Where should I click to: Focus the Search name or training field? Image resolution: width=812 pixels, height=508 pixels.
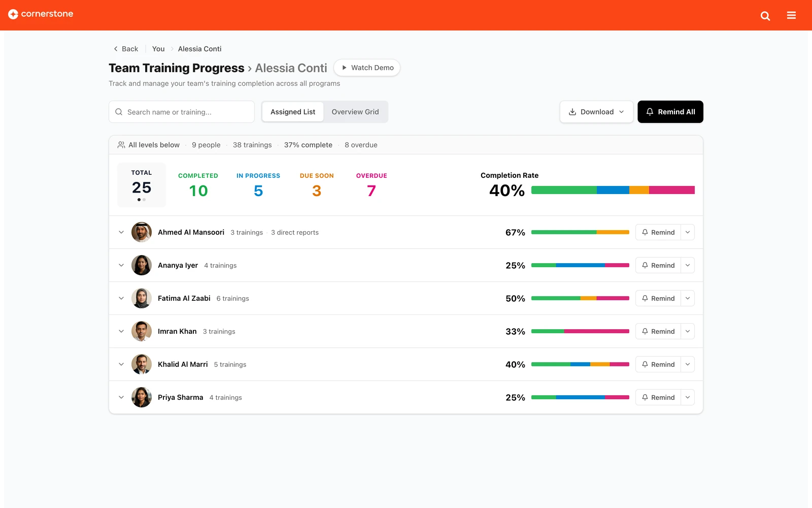click(182, 112)
